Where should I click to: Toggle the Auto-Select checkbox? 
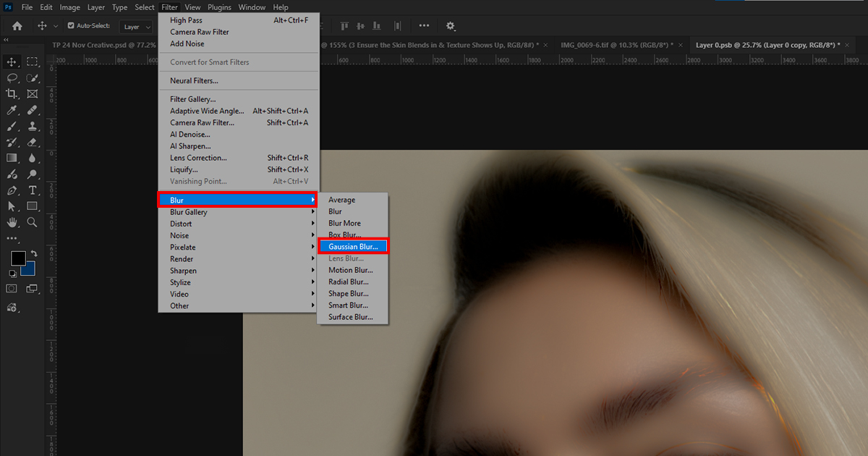(x=71, y=26)
